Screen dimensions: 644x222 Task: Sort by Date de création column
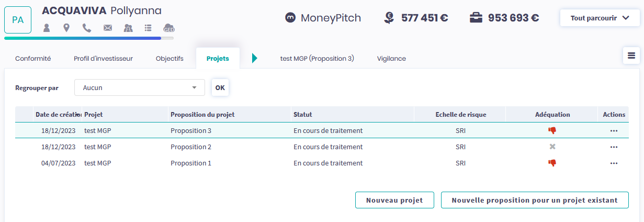tap(58, 115)
